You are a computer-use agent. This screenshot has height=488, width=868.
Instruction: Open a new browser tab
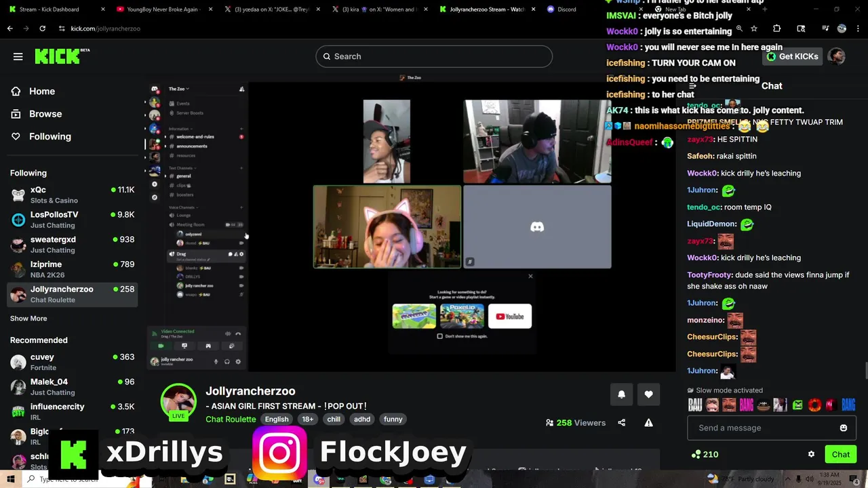(x=764, y=9)
